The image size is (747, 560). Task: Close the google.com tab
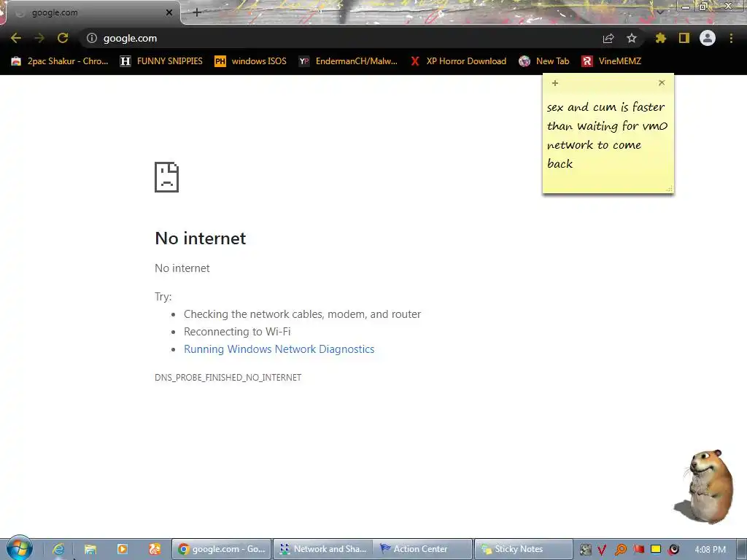[169, 12]
